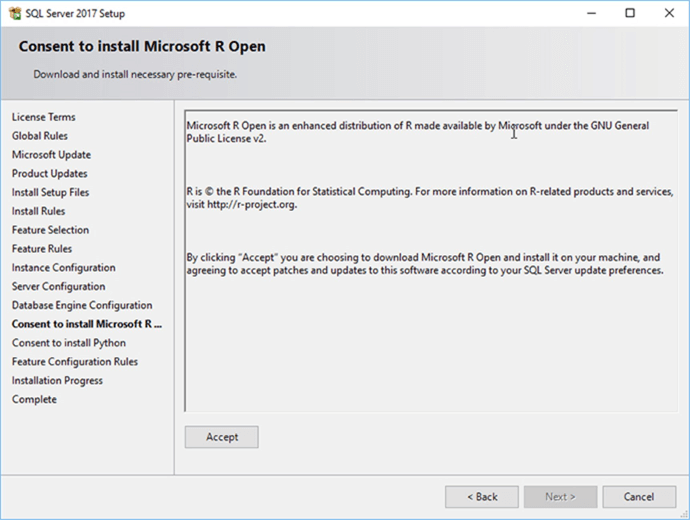Select Instance Configuration step
Screen dimensions: 690x520
pyautogui.click(x=63, y=268)
